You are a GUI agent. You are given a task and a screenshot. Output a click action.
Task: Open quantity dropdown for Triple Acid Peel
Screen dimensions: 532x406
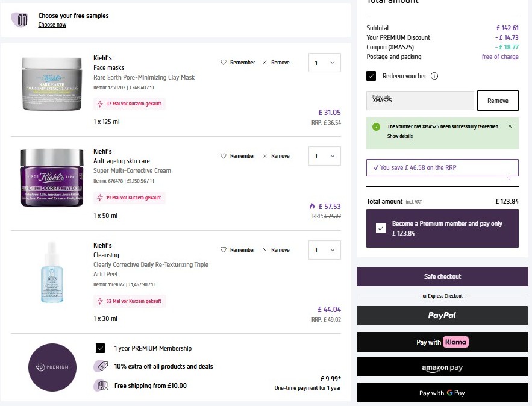[325, 250]
